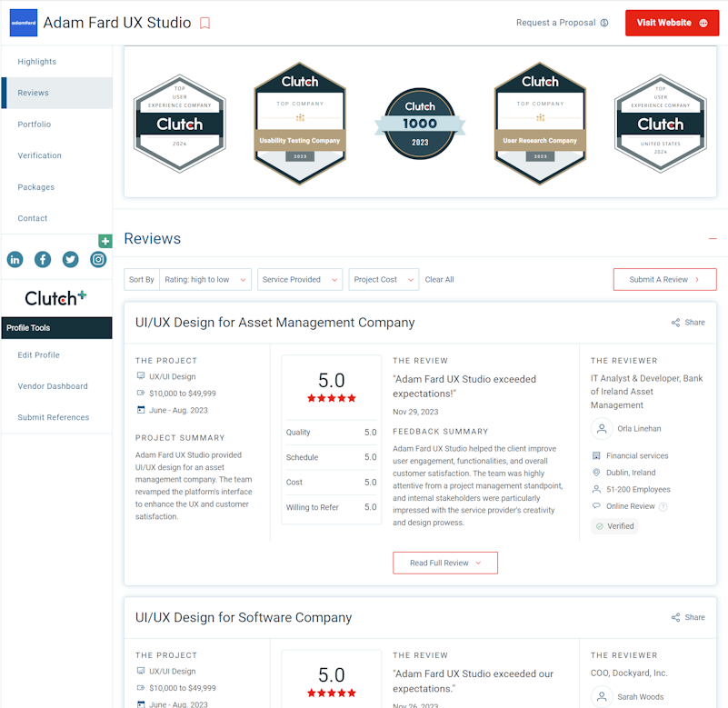Expand Read Full Review for Asset Management
This screenshot has width=728, height=708.
(x=445, y=563)
